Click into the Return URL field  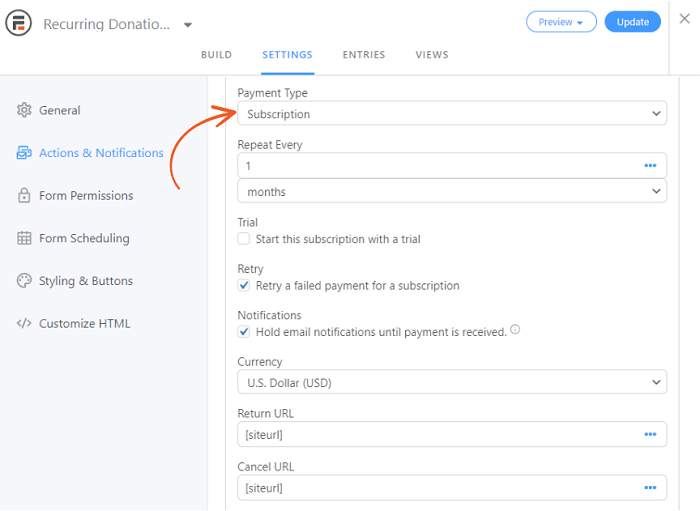tap(452, 434)
